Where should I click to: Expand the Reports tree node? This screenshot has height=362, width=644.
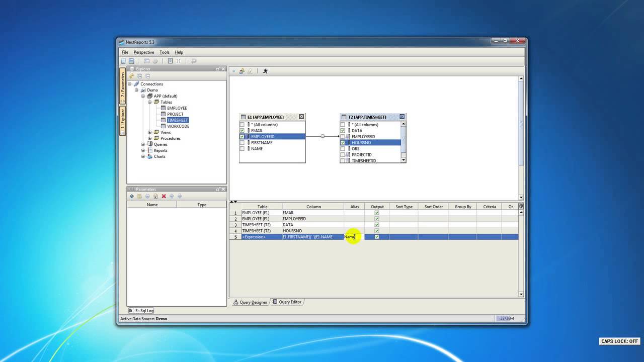point(143,150)
